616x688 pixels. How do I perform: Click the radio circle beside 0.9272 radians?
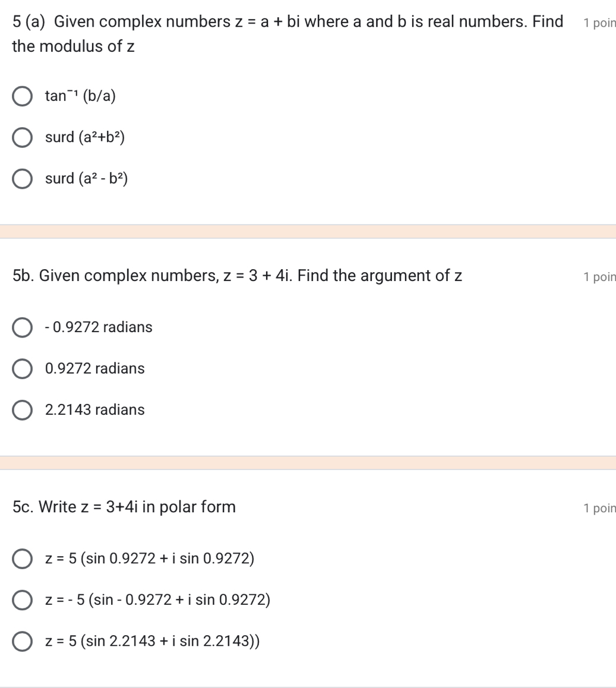23,368
